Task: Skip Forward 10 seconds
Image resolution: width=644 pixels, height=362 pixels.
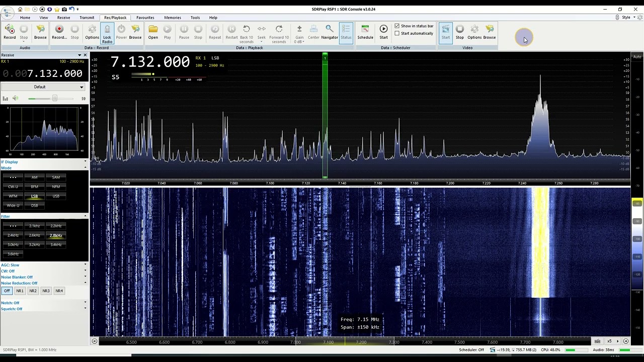Action: coord(279,34)
